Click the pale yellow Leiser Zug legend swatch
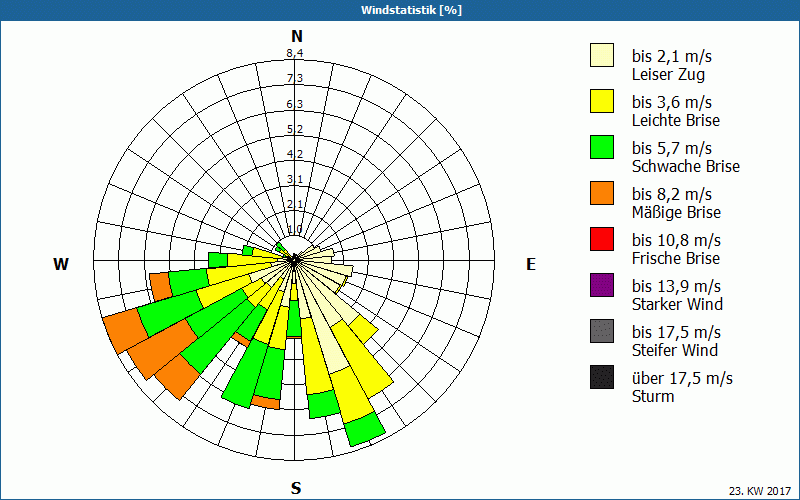800x500 pixels. (x=602, y=55)
